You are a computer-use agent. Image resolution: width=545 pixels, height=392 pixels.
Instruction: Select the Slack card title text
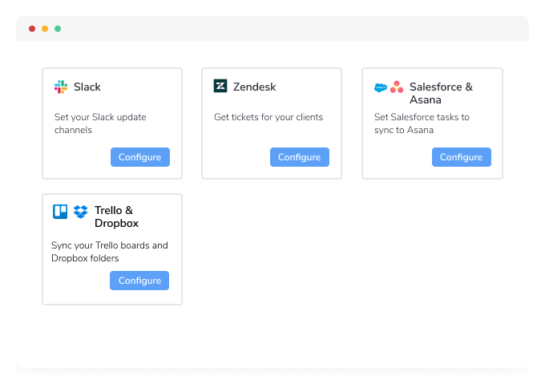pos(87,87)
